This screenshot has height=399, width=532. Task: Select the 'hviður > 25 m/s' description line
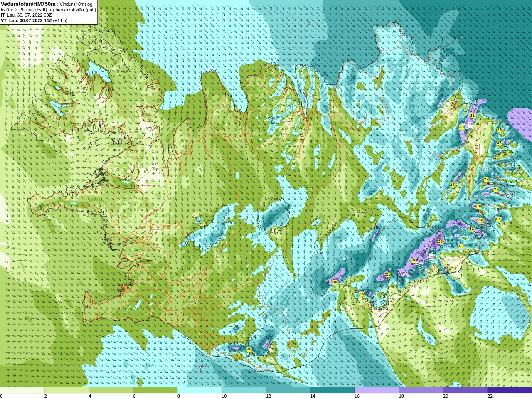pyautogui.click(x=48, y=10)
